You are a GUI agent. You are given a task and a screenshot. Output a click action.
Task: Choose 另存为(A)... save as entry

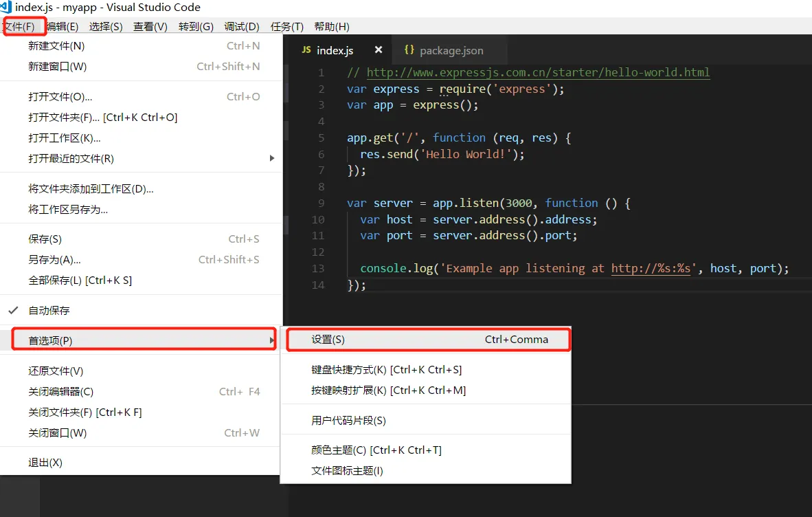point(142,260)
